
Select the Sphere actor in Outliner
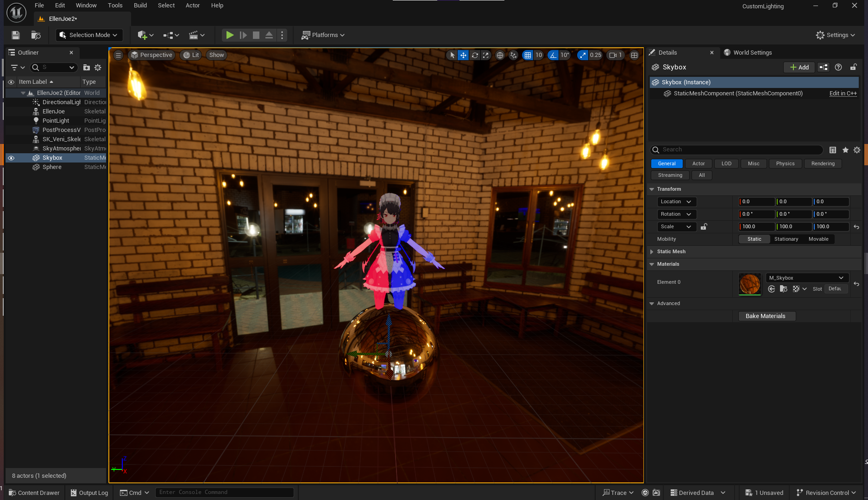point(52,167)
